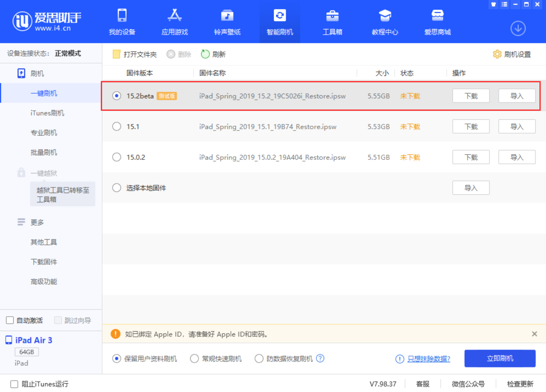The width and height of the screenshot is (546, 392).
Task: Choose 保留用户资料刷机 mode
Action: [117, 359]
